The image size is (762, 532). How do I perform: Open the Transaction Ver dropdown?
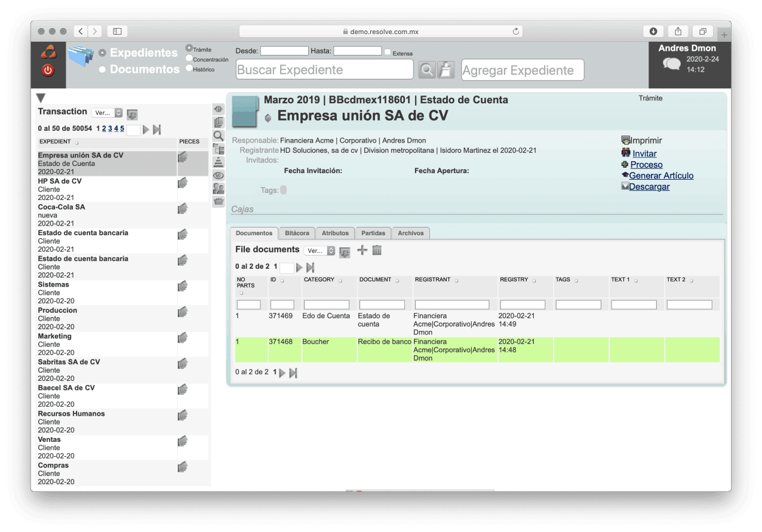click(107, 113)
